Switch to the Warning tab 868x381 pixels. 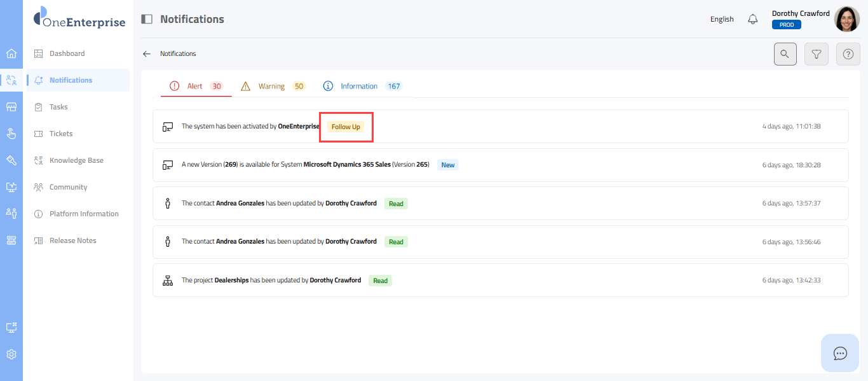(273, 87)
